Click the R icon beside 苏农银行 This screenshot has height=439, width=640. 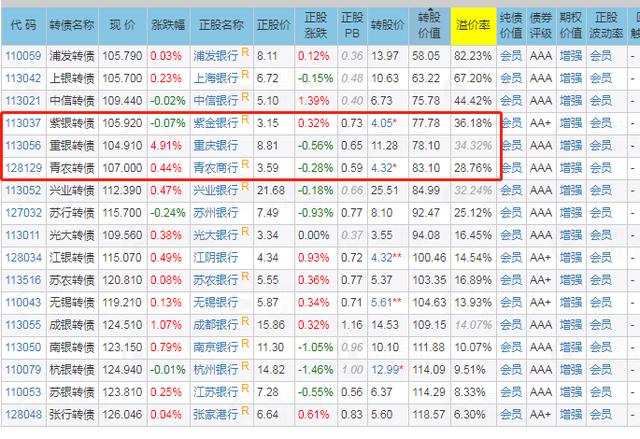pos(245,276)
